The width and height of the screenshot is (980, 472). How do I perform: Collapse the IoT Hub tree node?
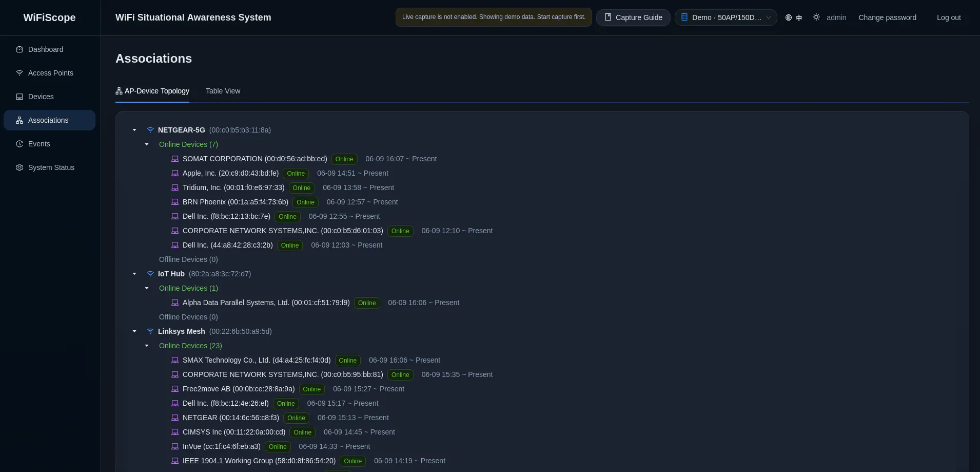(x=134, y=274)
